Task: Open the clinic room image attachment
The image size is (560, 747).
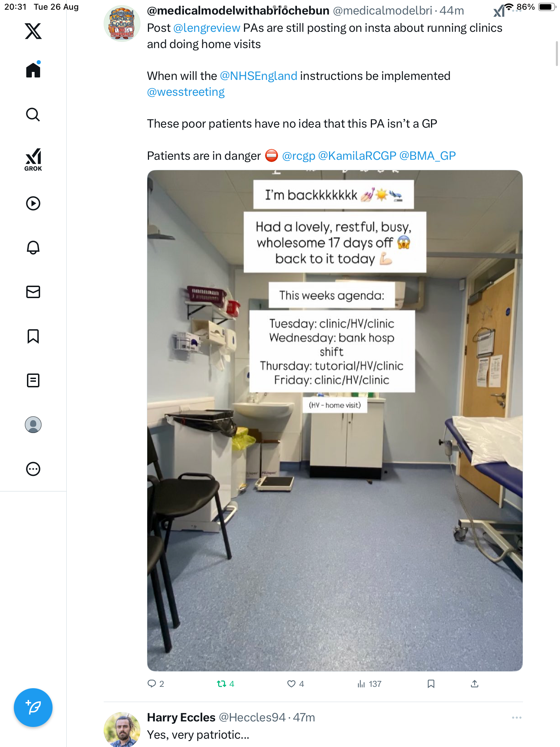Action: [x=335, y=420]
